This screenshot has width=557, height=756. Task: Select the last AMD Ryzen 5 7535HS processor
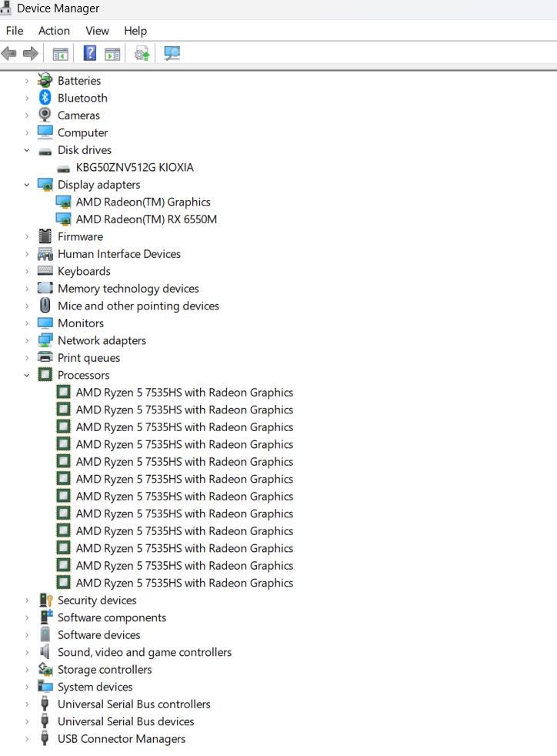[x=185, y=583]
